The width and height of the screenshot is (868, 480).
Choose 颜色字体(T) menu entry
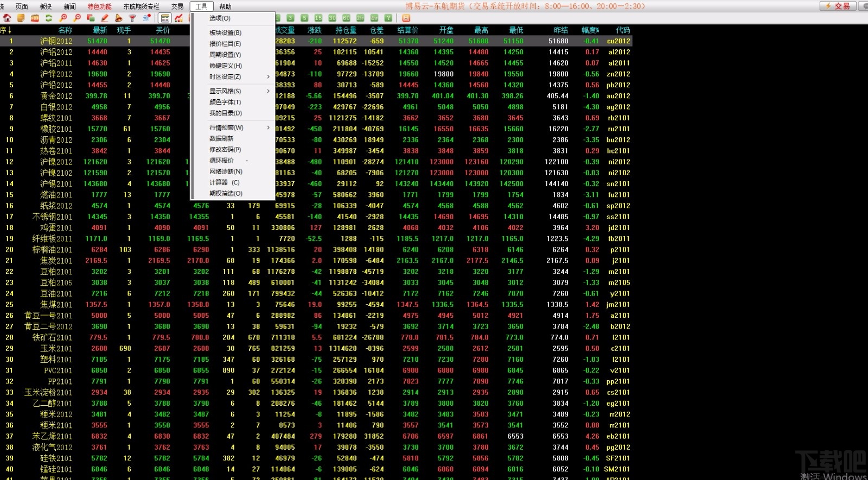point(233,102)
